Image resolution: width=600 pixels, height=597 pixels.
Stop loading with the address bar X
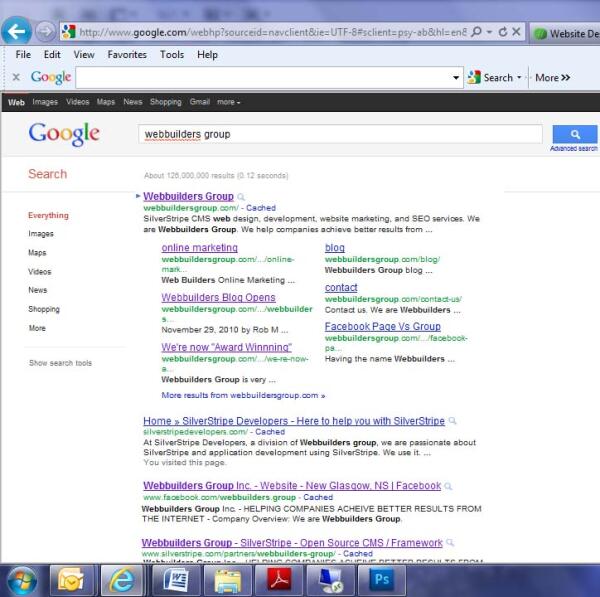[x=516, y=32]
